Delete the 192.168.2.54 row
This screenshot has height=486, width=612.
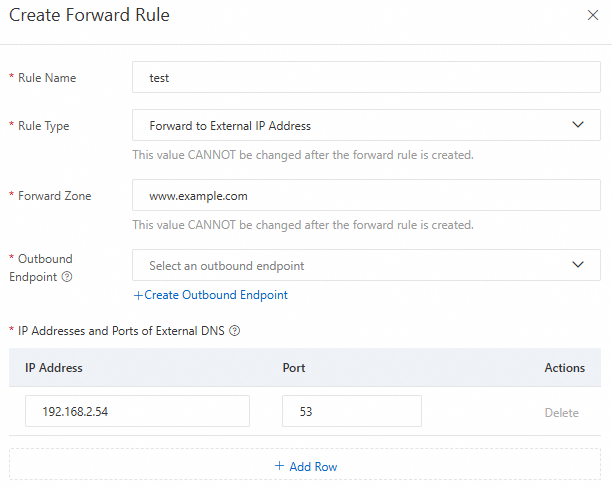[x=561, y=412]
